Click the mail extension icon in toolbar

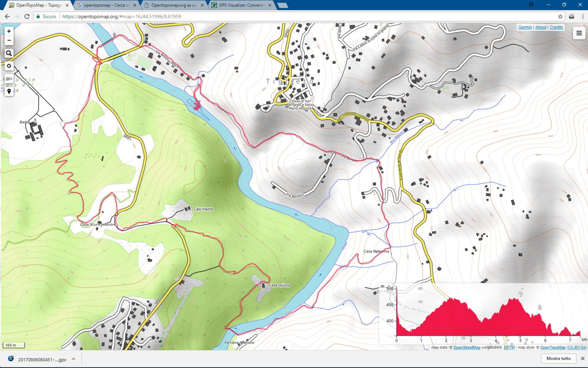tap(572, 16)
